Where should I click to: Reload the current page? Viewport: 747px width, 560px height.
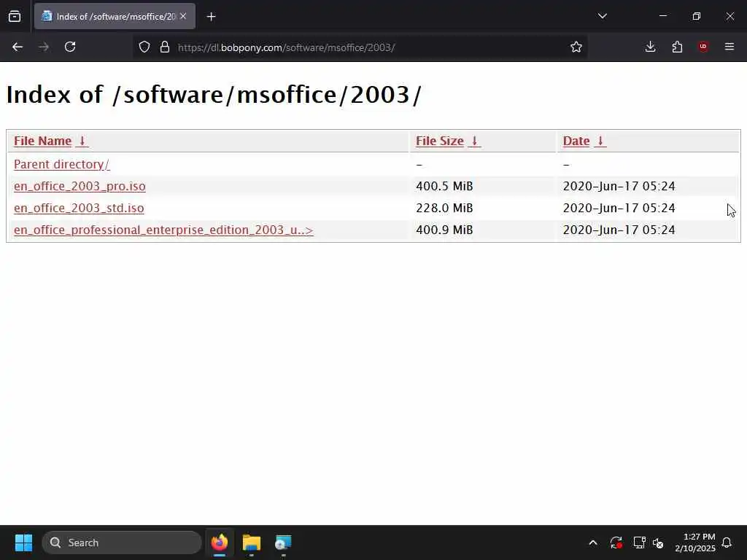[x=70, y=47]
